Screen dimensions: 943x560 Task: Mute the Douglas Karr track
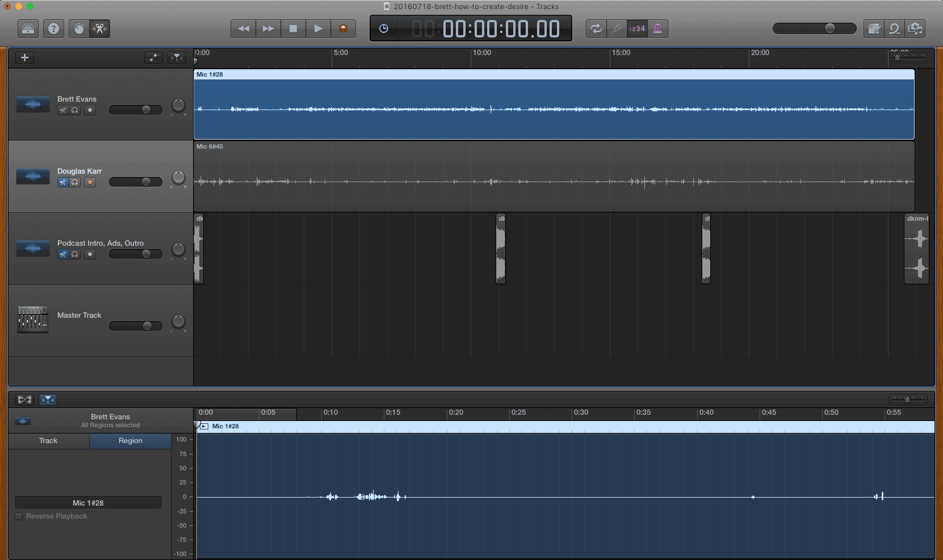coord(63,183)
